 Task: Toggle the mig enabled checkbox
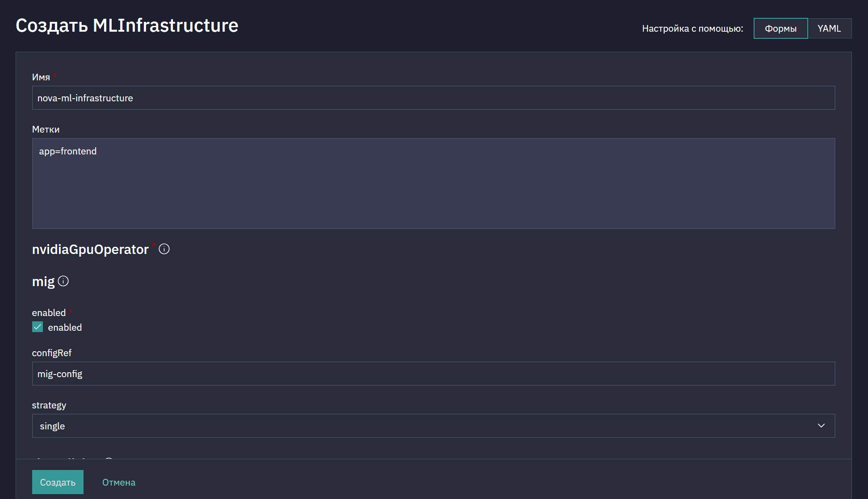(x=38, y=327)
